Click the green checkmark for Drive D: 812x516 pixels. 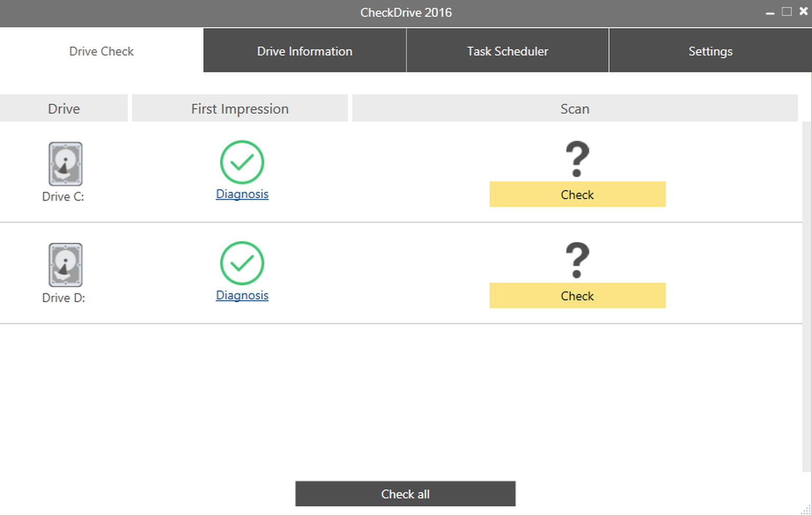tap(242, 263)
